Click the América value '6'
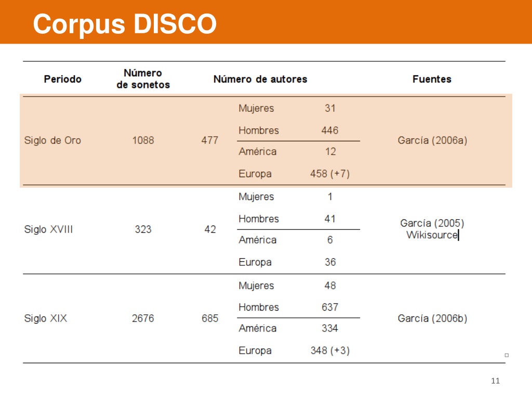 click(330, 240)
